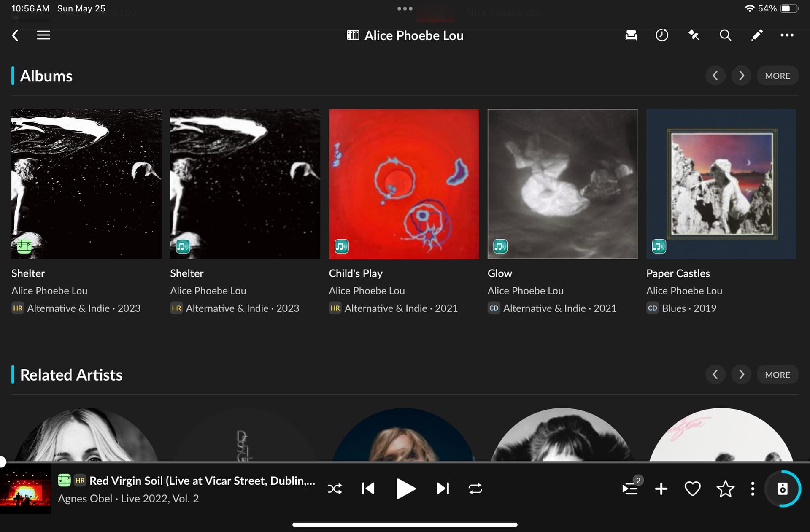Image resolution: width=810 pixels, height=532 pixels.
Task: Open the search magnifier
Action: [725, 35]
